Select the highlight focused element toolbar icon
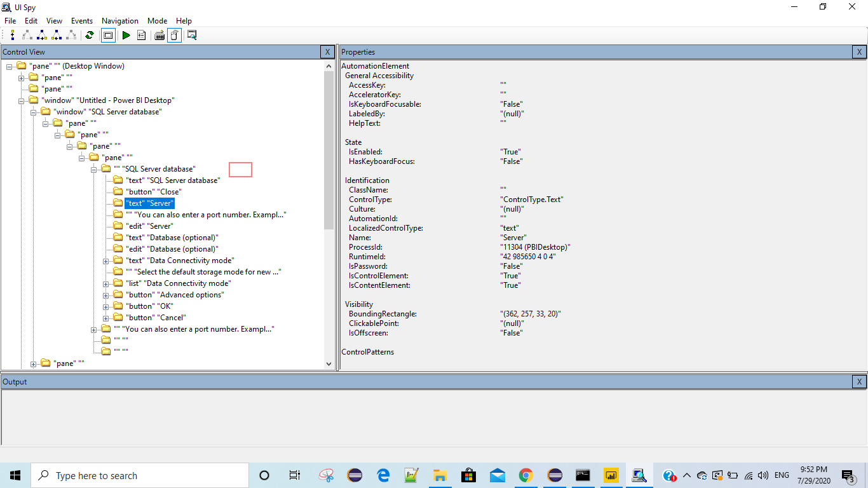This screenshot has height=488, width=868. point(108,36)
